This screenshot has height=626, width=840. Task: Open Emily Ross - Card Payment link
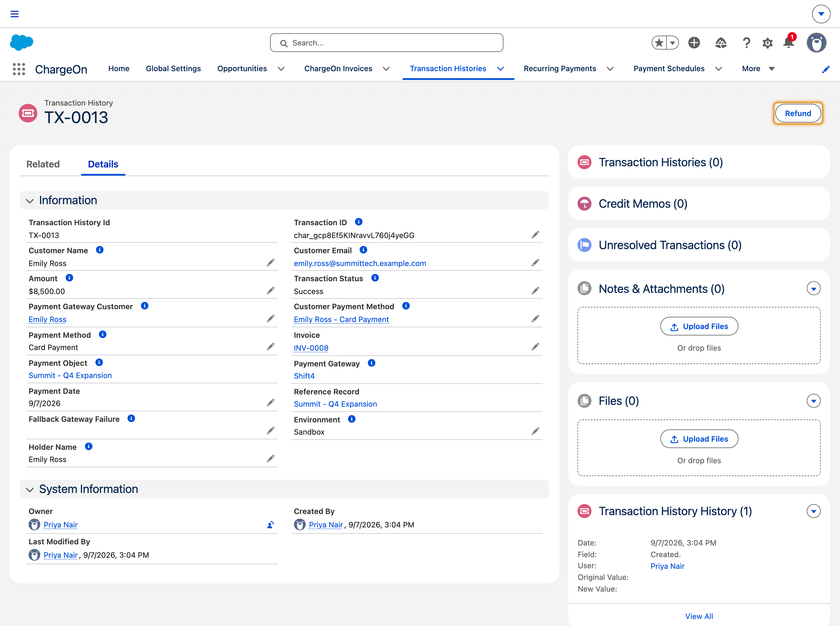pyautogui.click(x=341, y=319)
